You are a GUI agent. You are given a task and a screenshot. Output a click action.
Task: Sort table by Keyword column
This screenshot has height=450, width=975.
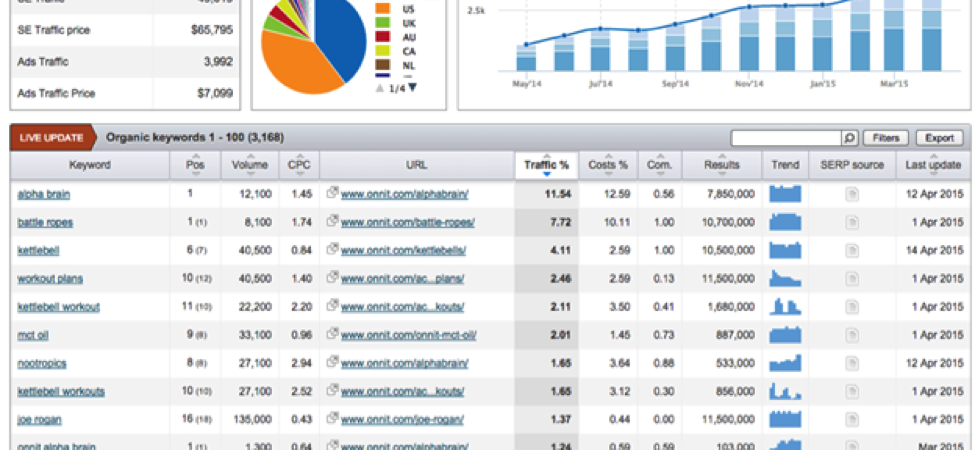[x=90, y=165]
